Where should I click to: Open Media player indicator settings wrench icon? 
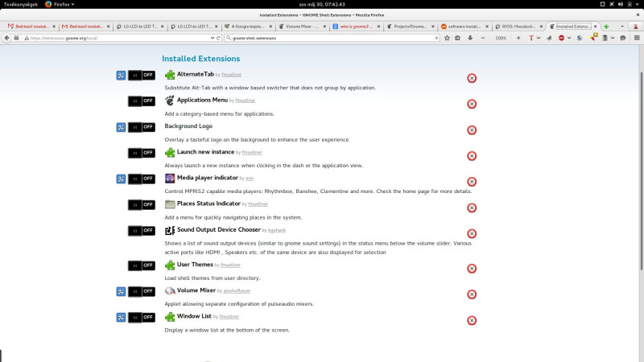121,179
